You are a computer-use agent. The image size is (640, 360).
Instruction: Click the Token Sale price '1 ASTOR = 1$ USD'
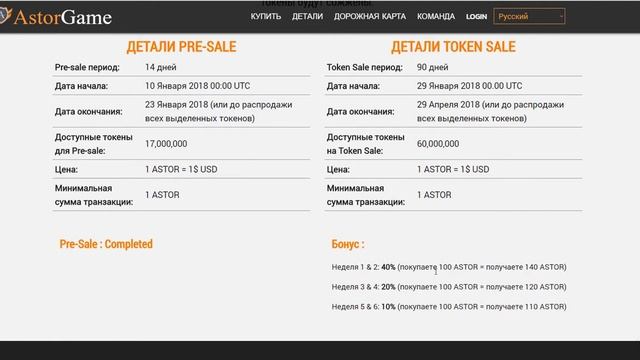tap(453, 169)
